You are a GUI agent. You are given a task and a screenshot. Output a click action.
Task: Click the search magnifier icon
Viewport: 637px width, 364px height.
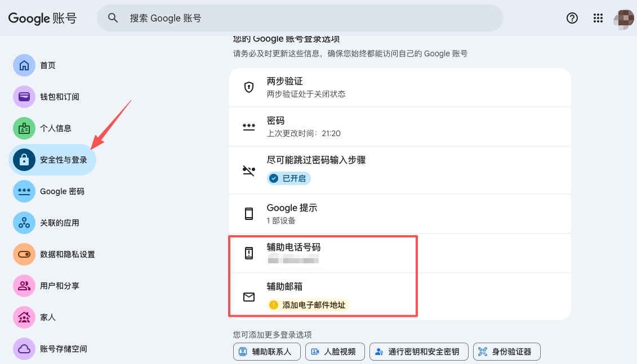click(x=113, y=18)
